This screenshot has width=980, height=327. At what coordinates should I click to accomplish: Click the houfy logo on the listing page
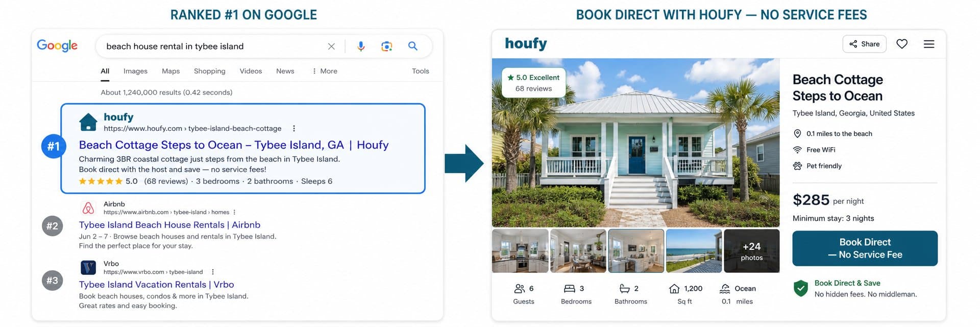526,44
